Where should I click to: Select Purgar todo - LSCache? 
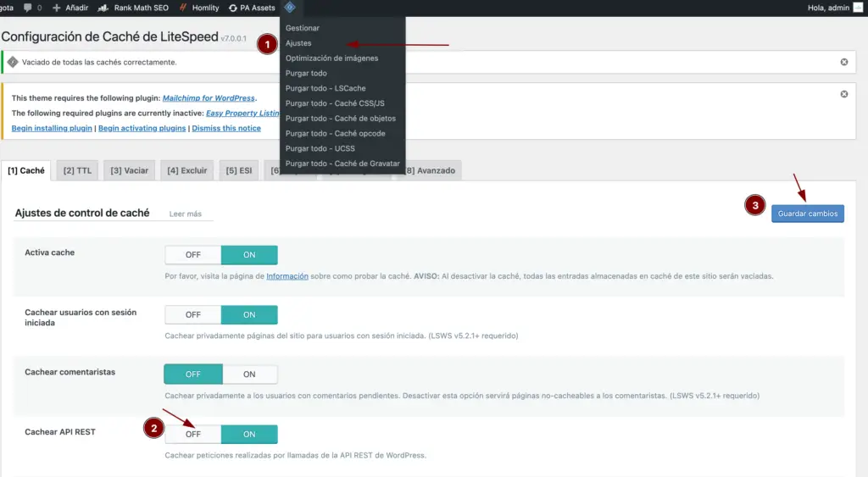[x=325, y=88]
